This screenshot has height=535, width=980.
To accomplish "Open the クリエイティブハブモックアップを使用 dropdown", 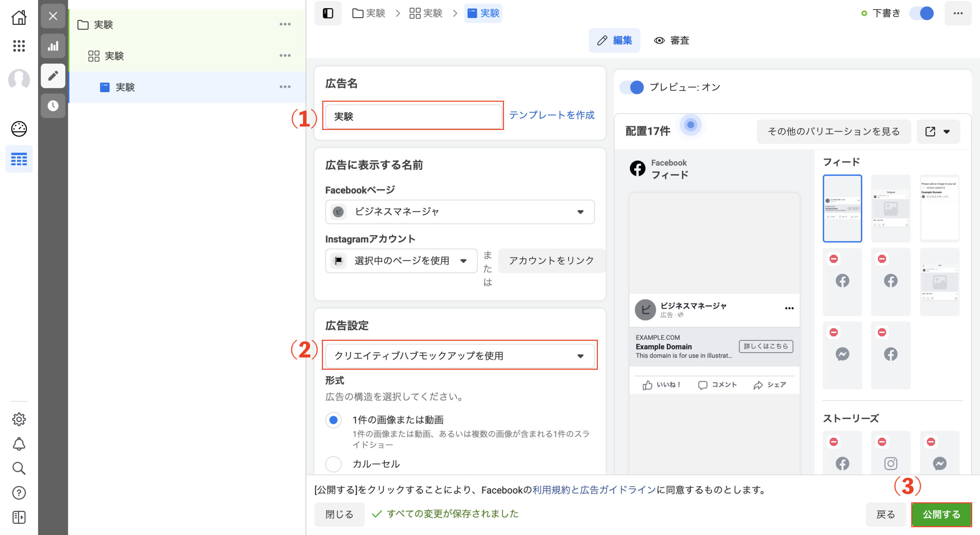I will pos(459,356).
